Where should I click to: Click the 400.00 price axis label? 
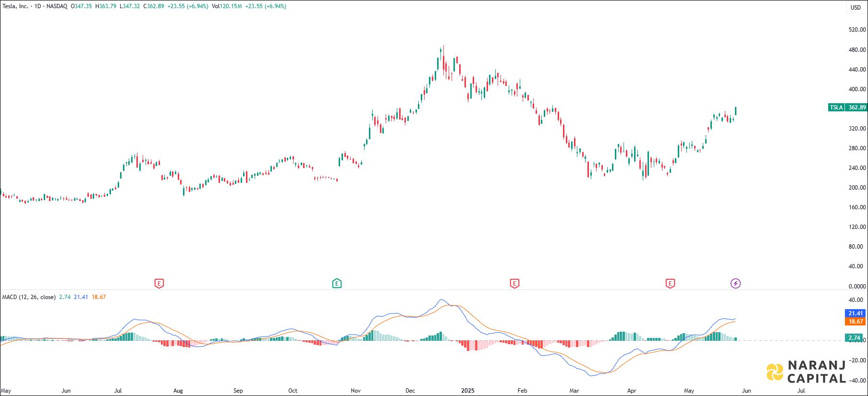click(857, 89)
